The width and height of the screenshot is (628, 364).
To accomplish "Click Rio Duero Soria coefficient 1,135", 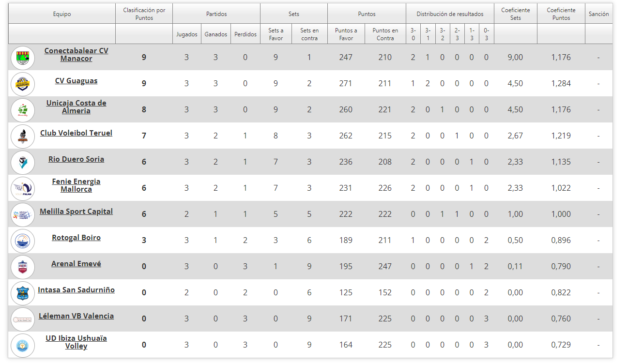I will 561,162.
